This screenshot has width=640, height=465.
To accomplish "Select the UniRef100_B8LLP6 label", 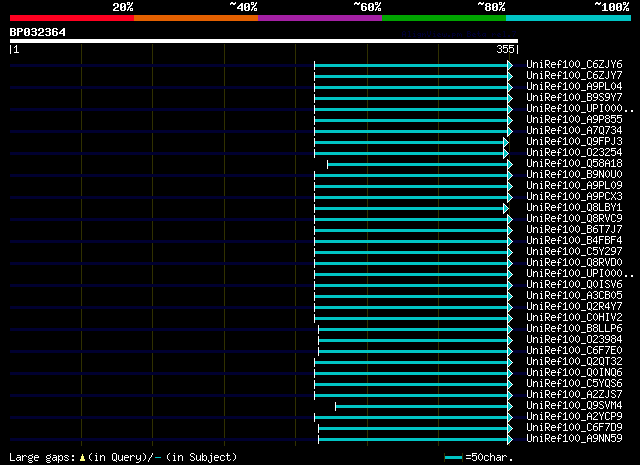I will point(574,329).
